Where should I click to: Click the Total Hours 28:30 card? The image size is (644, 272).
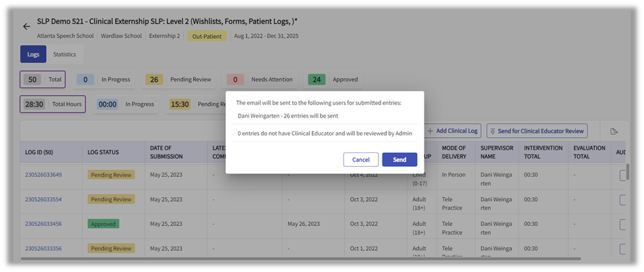pyautogui.click(x=53, y=104)
